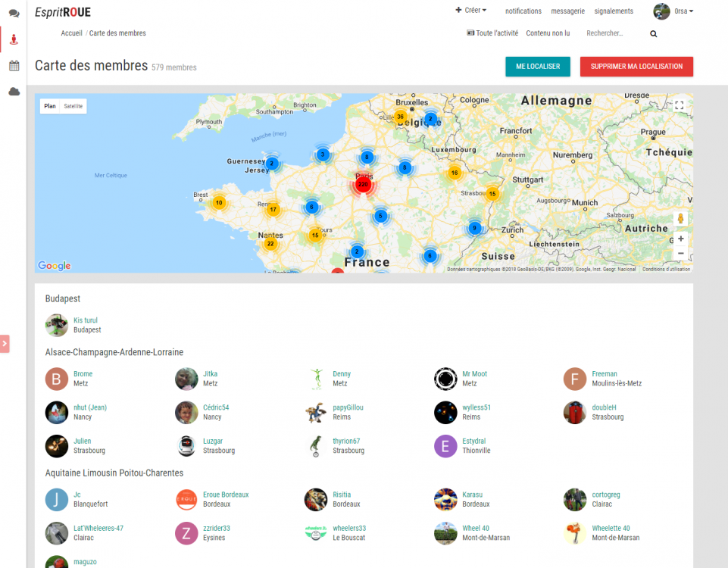Image resolution: width=728 pixels, height=568 pixels.
Task: Click the red Paris cluster marker 220
Action: [x=363, y=184]
